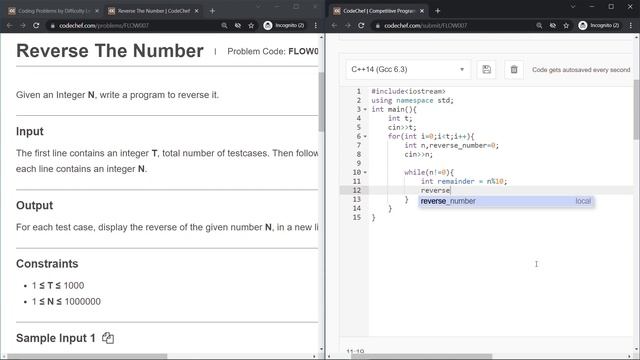Bookmark the page with left window star icon
The width and height of the screenshot is (640, 360).
tap(251, 25)
